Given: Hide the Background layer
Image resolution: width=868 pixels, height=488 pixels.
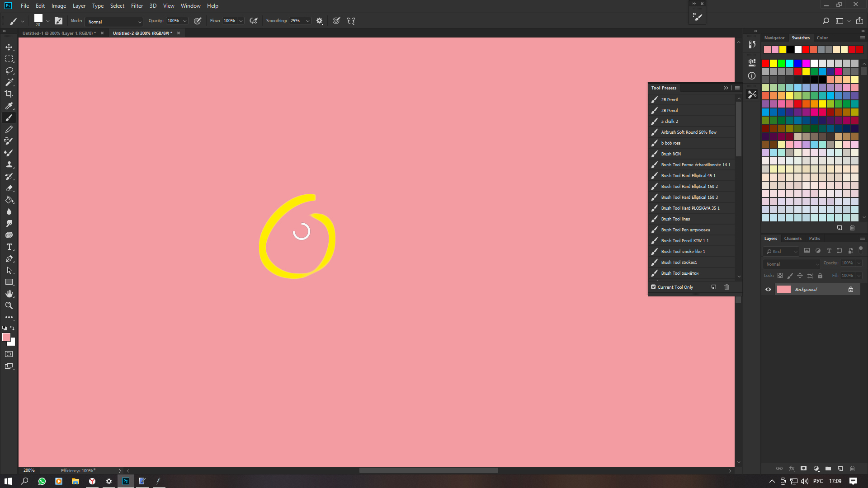Looking at the screenshot, I should pos(768,289).
